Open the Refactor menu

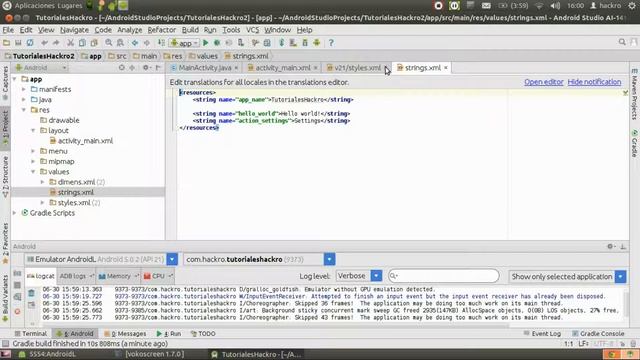[x=162, y=30]
